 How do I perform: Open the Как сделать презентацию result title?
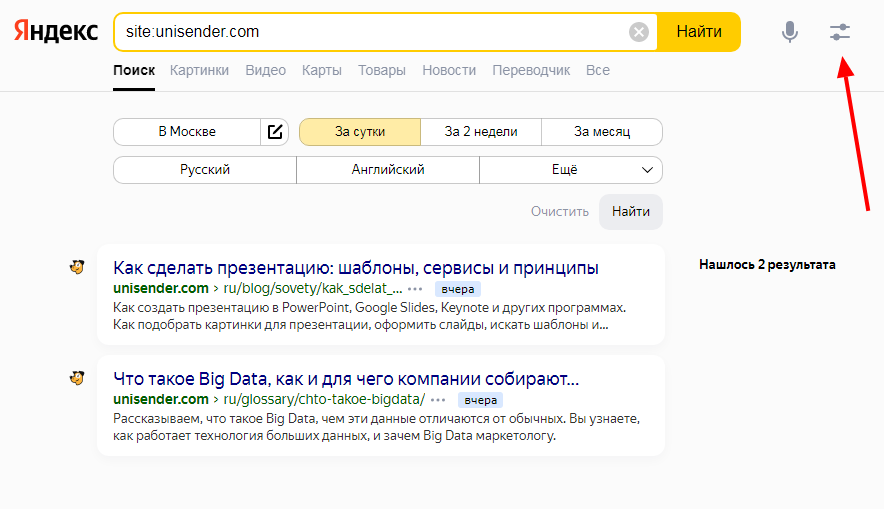pos(356,268)
